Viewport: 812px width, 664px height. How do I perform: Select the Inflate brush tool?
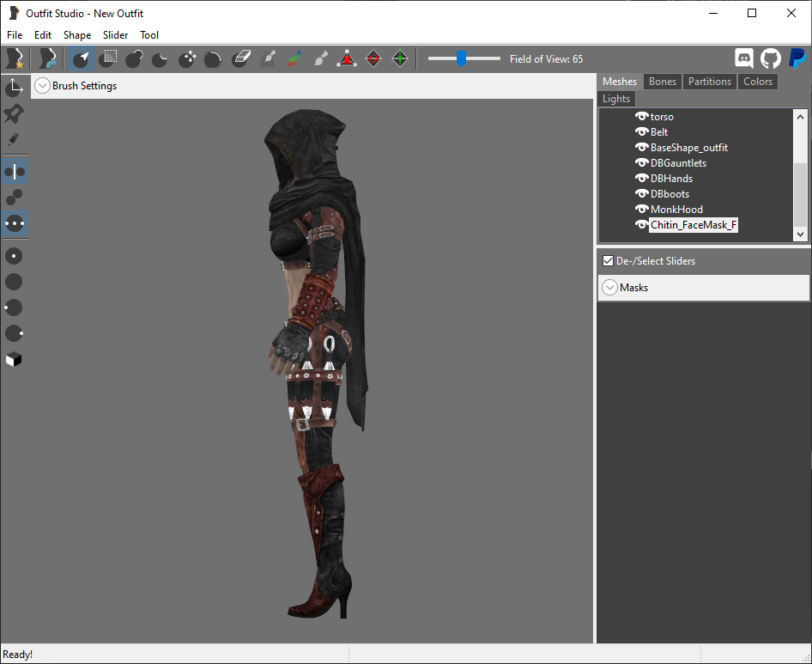point(134,58)
